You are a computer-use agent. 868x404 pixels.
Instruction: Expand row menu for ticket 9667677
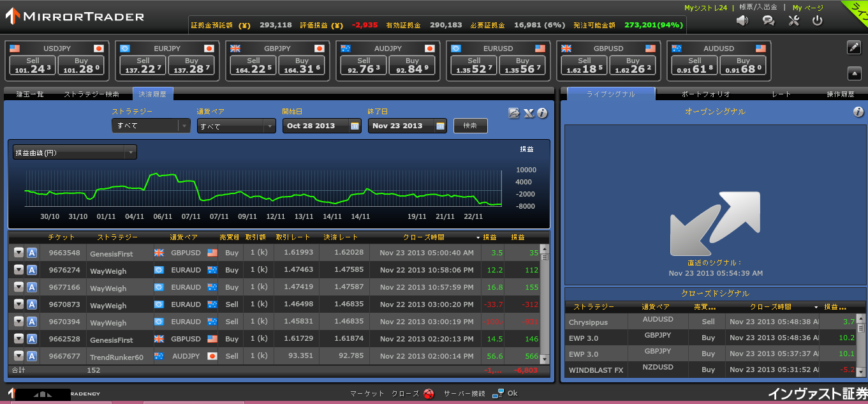coord(18,356)
